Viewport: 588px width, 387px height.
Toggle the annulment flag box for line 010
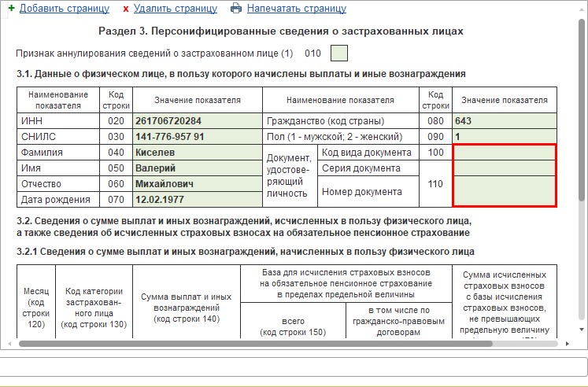click(x=339, y=53)
